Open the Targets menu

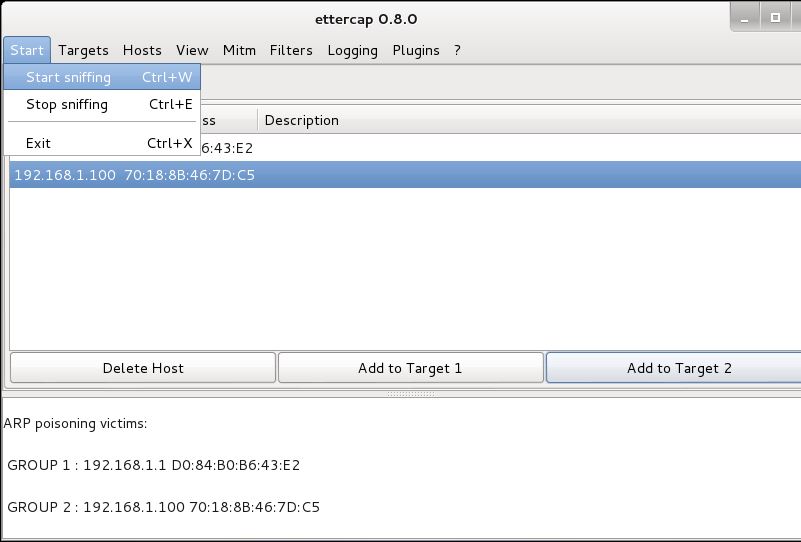(x=83, y=50)
